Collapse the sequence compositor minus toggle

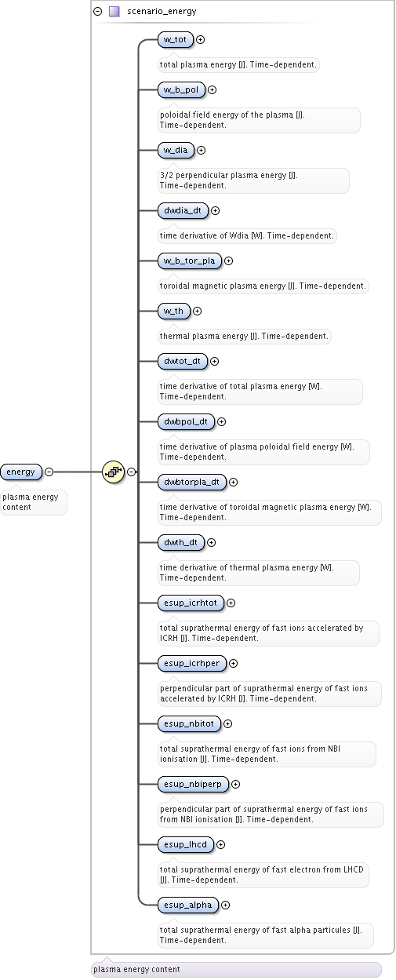click(x=131, y=472)
